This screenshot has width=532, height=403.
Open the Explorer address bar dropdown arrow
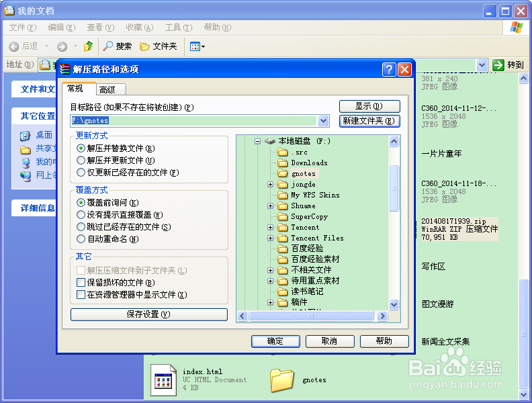tap(482, 64)
